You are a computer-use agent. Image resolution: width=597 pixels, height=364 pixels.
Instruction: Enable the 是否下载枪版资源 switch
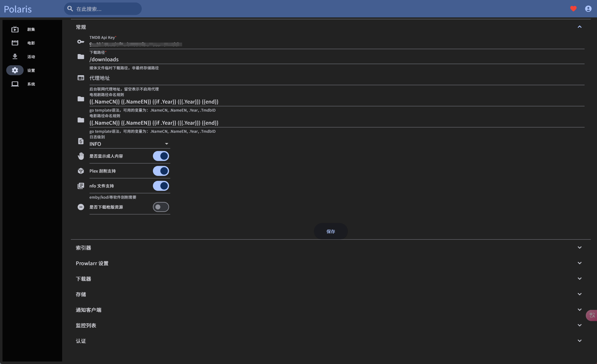(161, 207)
